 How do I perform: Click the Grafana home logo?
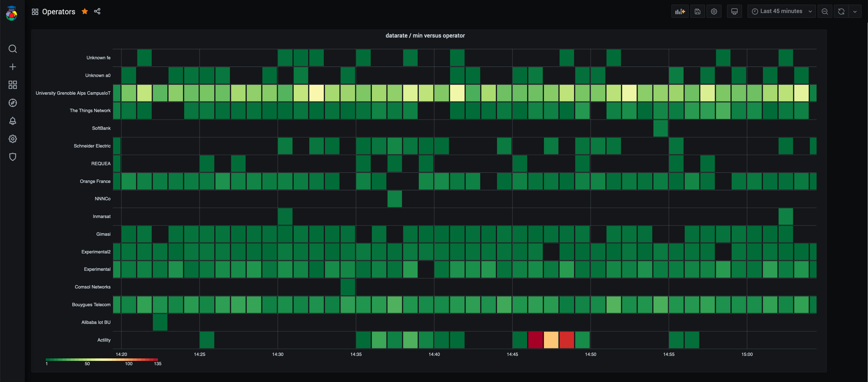[x=12, y=13]
